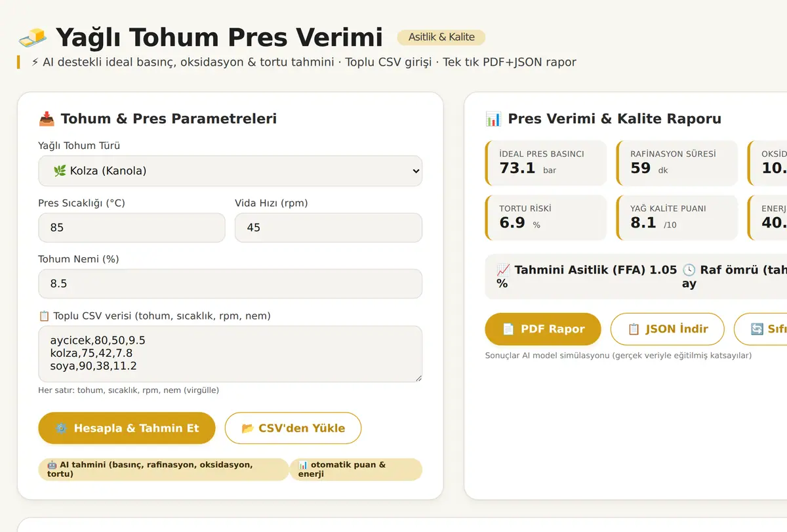
Task: Click the otomatik puan & enerji tag
Action: pos(356,469)
